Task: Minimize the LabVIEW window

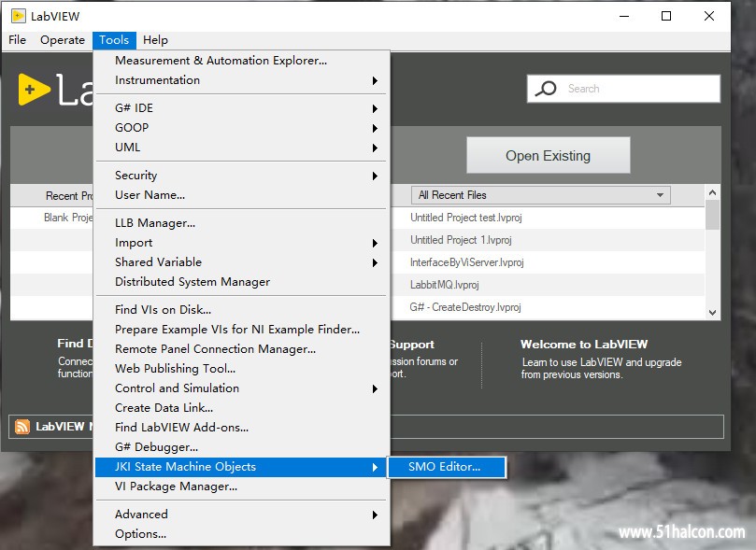Action: tap(624, 16)
